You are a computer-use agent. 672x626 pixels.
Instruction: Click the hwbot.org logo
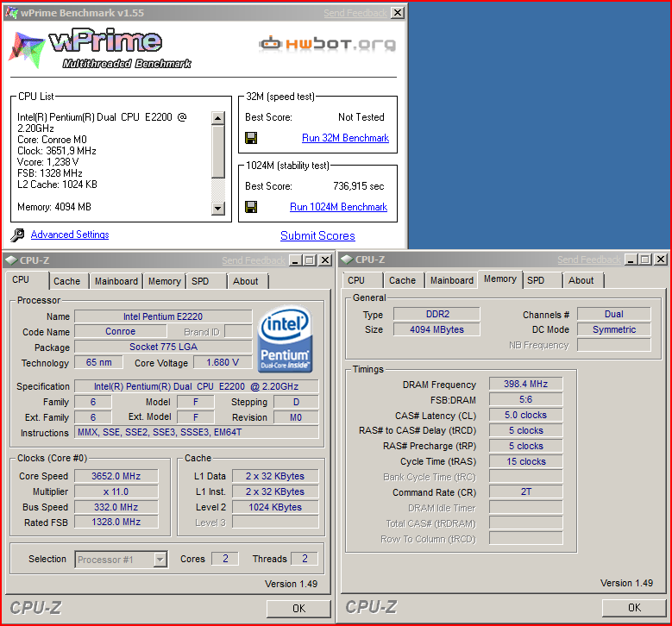click(328, 43)
